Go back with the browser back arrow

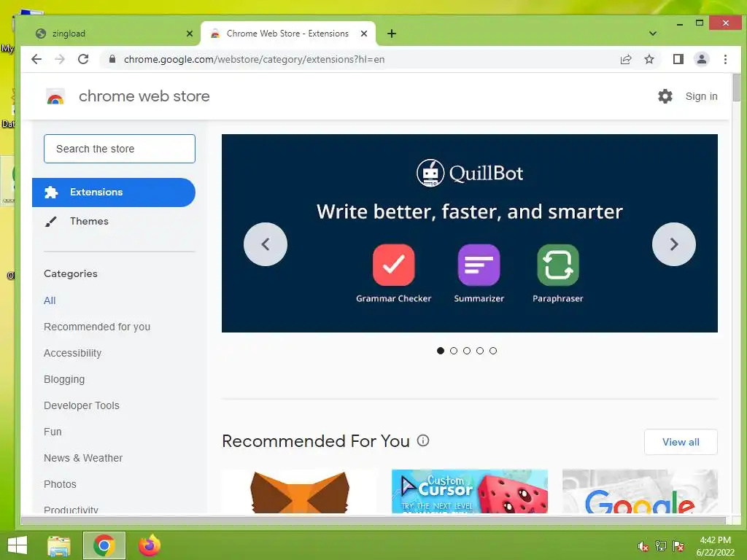36,59
